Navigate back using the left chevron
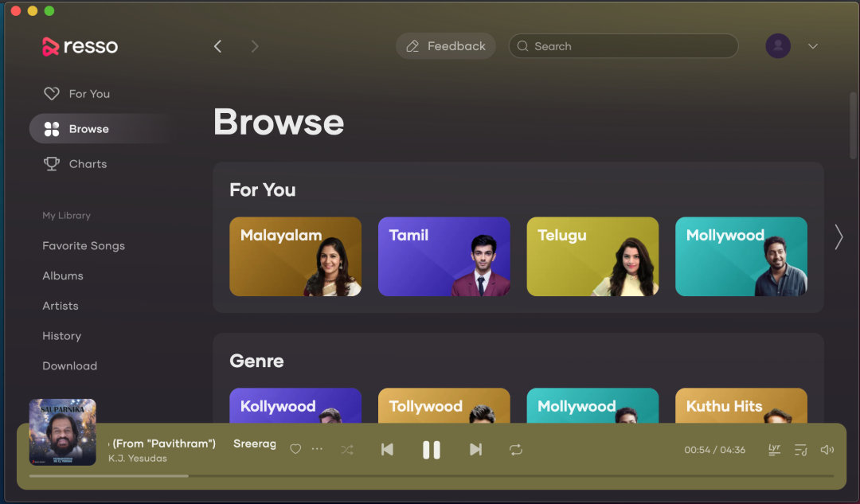 [217, 46]
